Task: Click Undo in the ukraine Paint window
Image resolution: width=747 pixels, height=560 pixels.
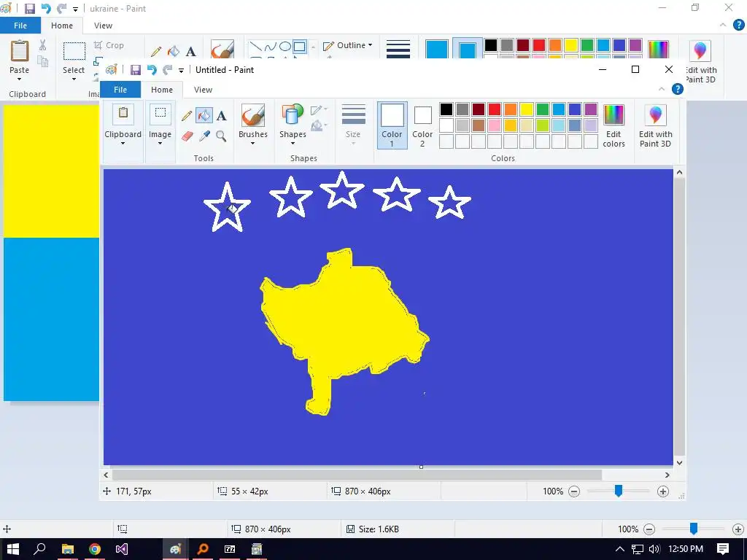Action: click(46, 9)
